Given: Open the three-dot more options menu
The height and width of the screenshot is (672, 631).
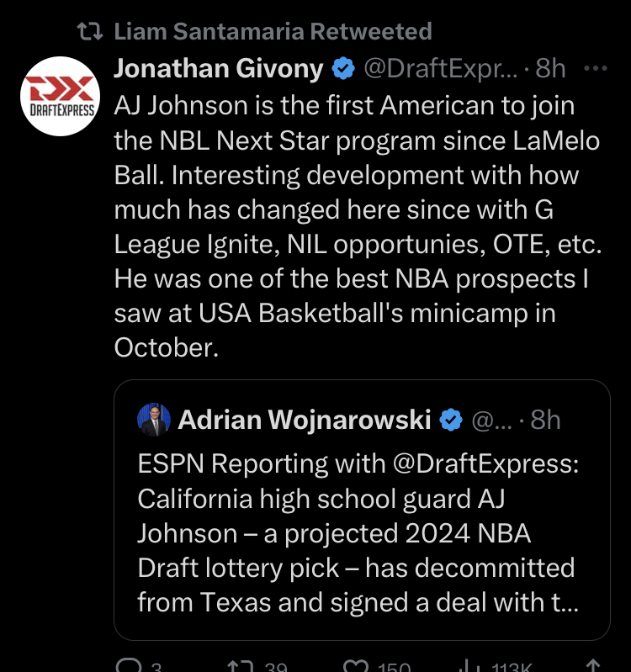Looking at the screenshot, I should click(596, 68).
